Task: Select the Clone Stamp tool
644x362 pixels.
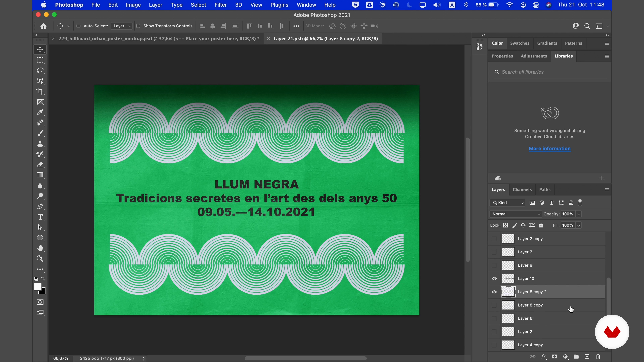Action: click(x=40, y=144)
